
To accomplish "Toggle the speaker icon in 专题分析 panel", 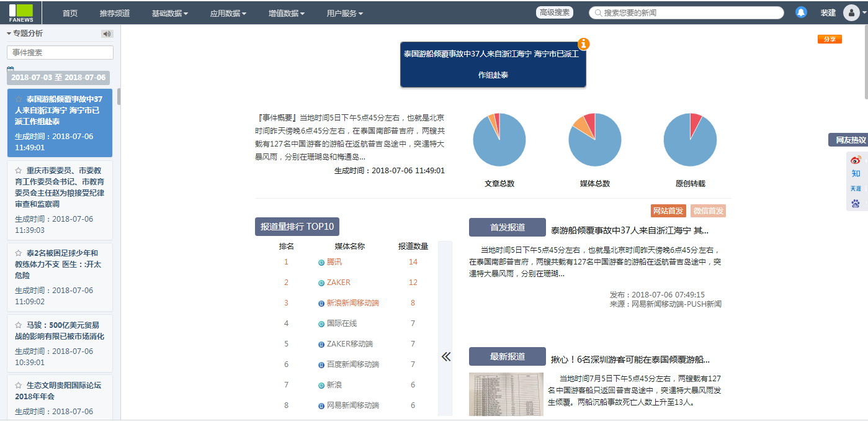I will [x=107, y=34].
